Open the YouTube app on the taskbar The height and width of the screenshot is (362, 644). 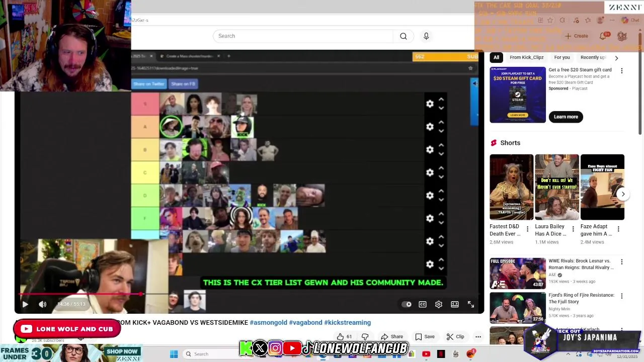coord(426,354)
